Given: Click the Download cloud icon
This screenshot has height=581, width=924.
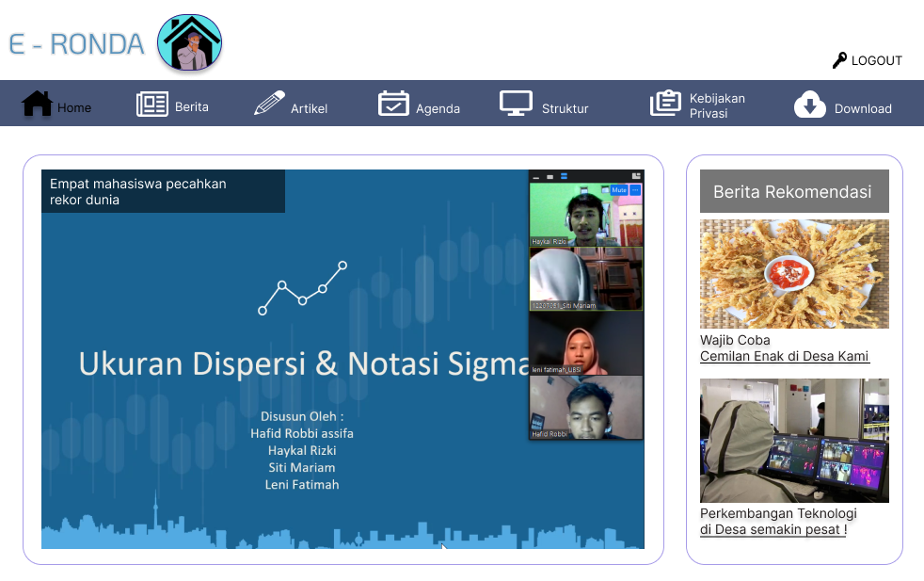Looking at the screenshot, I should point(809,104).
